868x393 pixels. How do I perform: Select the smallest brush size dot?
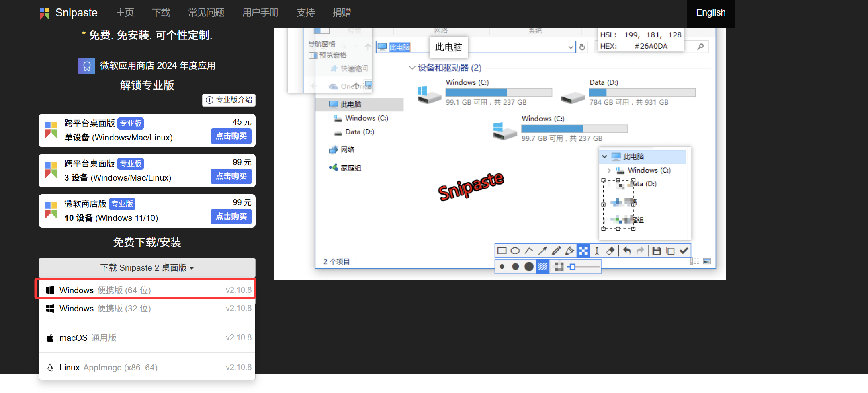502,267
